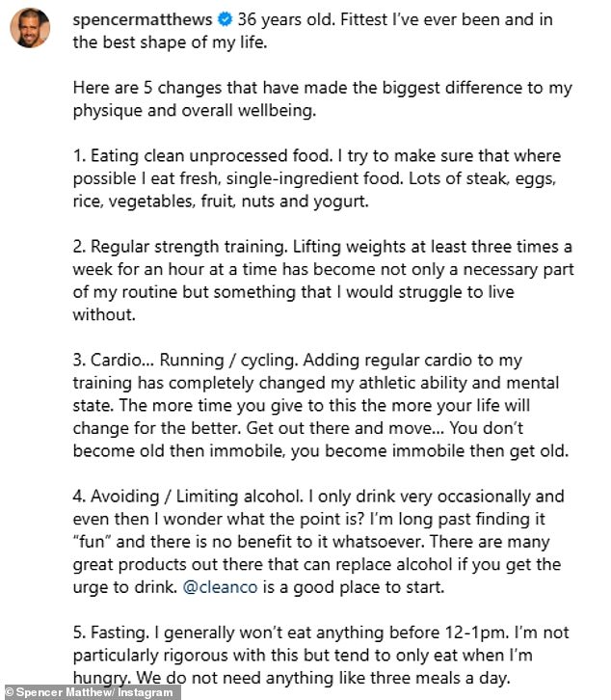The width and height of the screenshot is (611, 700).
Task: Click the '"fun" and there is no benefit' line
Action: click(x=311, y=542)
